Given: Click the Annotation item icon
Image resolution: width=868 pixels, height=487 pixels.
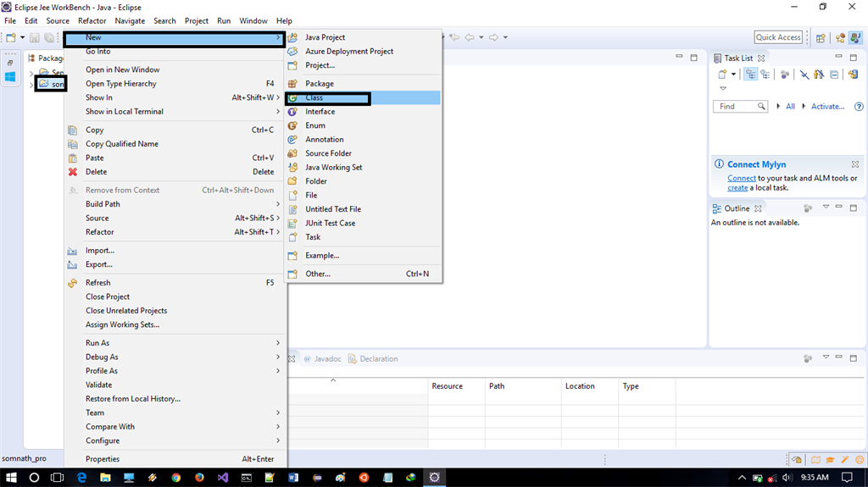Looking at the screenshot, I should click(x=292, y=140).
